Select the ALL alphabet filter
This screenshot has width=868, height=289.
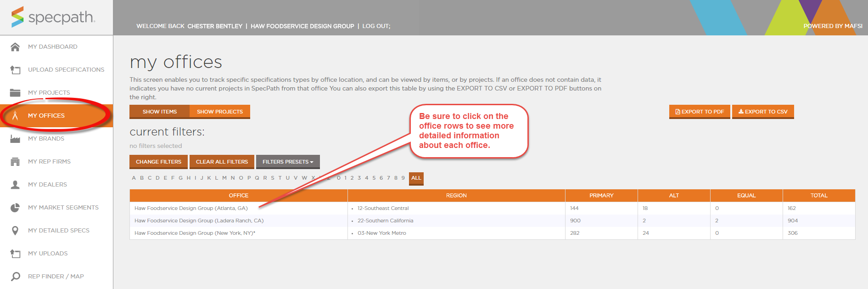point(416,178)
